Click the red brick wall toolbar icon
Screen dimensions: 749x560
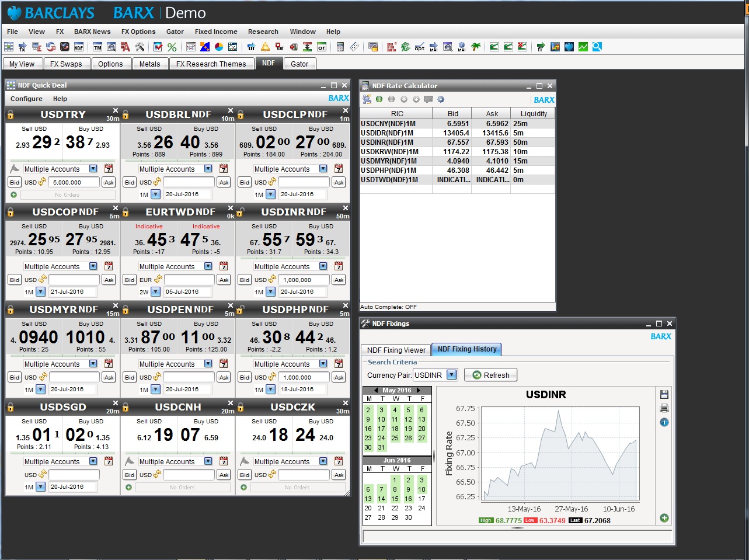391,47
